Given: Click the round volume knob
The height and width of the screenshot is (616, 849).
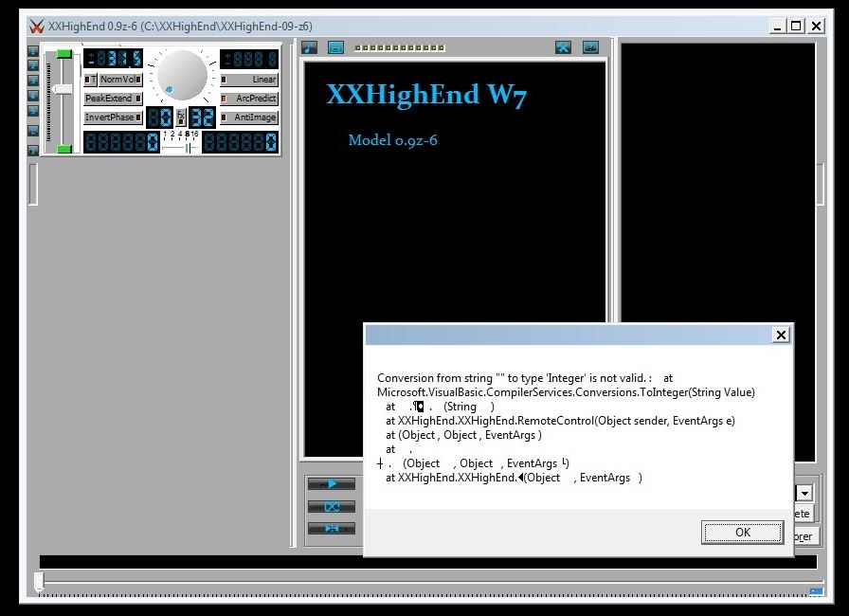Looking at the screenshot, I should [182, 76].
